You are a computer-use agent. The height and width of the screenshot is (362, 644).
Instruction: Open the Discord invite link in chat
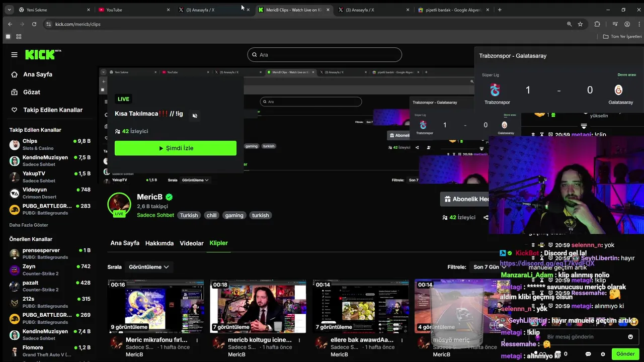click(547, 263)
